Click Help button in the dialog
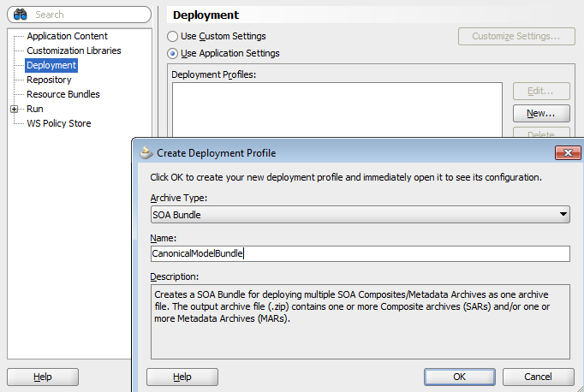Screen dimensions: 584x392 click(182, 377)
